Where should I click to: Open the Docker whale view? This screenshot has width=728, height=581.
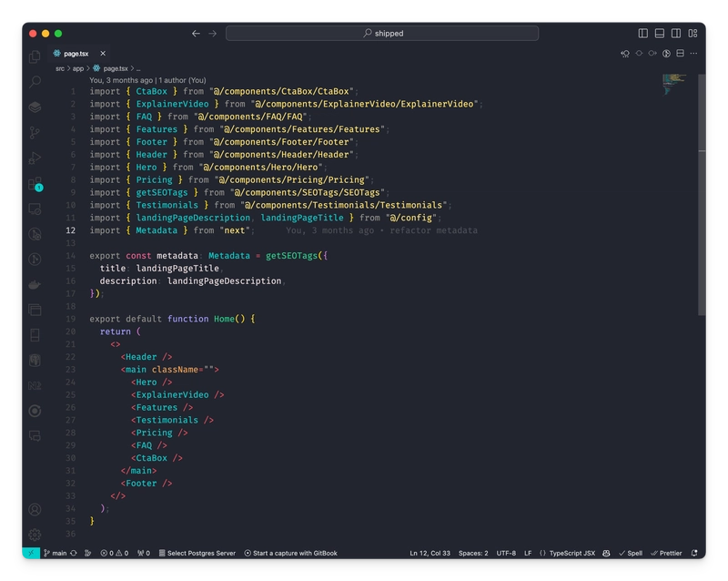pyautogui.click(x=35, y=284)
